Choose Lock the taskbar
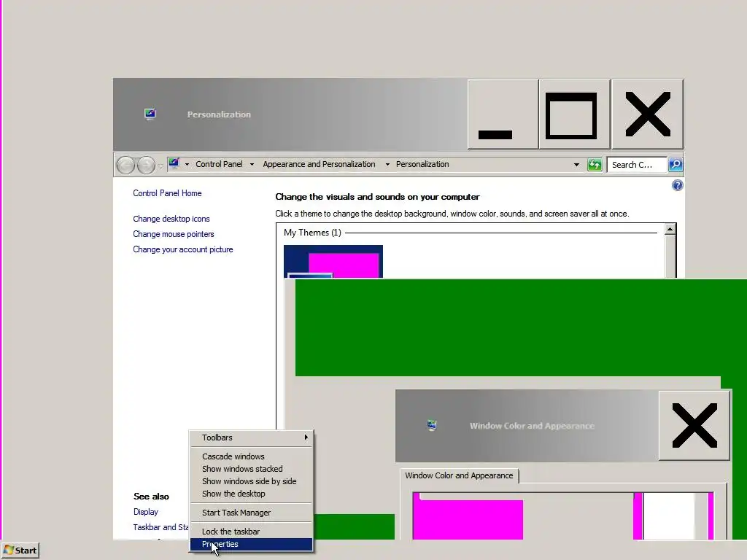Viewport: 747px width, 560px height. point(252,532)
